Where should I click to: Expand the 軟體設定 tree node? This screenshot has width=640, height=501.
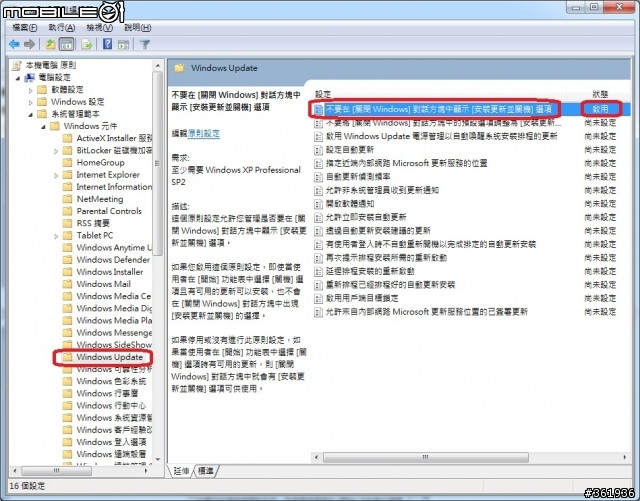pyautogui.click(x=30, y=90)
